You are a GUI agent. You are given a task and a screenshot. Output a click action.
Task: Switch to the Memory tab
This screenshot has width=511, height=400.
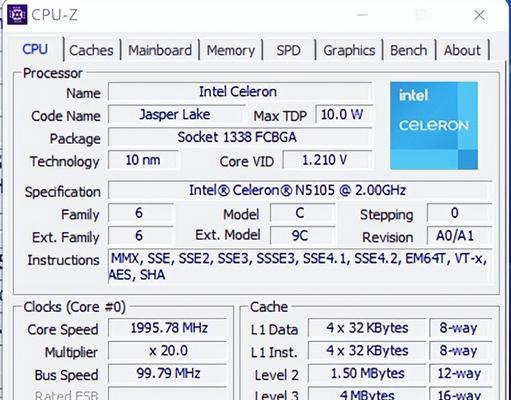[x=231, y=50]
